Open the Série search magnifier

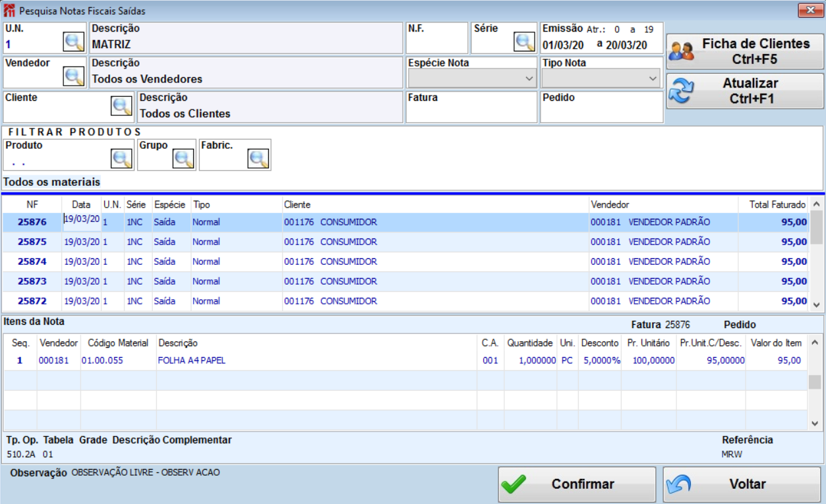(525, 42)
